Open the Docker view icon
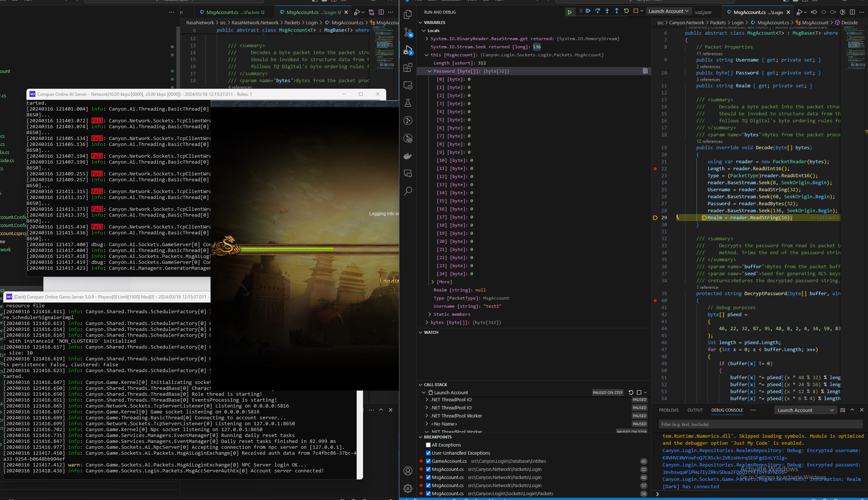The height and width of the screenshot is (500, 868). 408,156
